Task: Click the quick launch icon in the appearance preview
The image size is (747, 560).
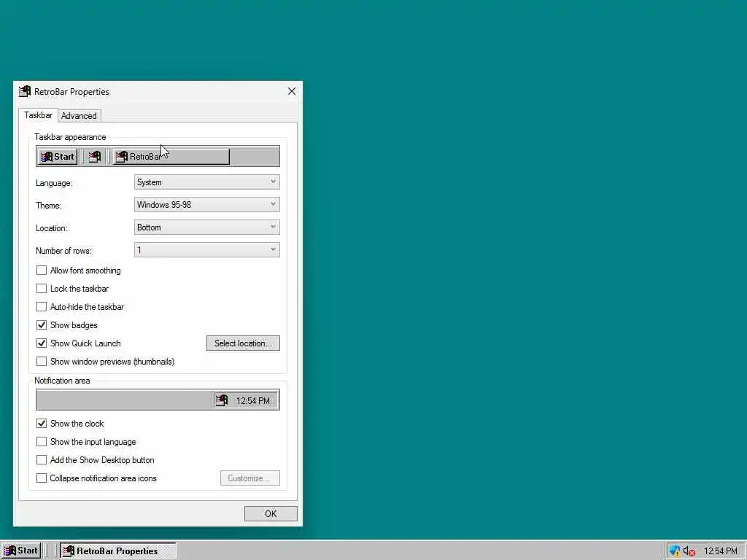Action: [x=95, y=157]
